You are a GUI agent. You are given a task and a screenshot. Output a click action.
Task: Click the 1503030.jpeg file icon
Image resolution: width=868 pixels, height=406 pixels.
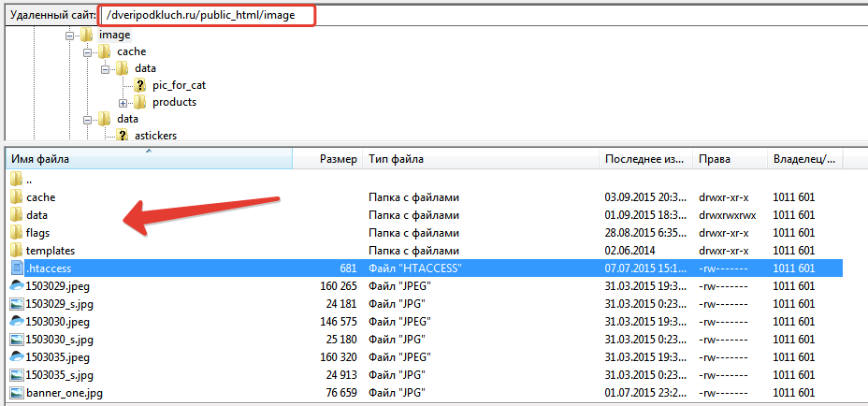[17, 321]
